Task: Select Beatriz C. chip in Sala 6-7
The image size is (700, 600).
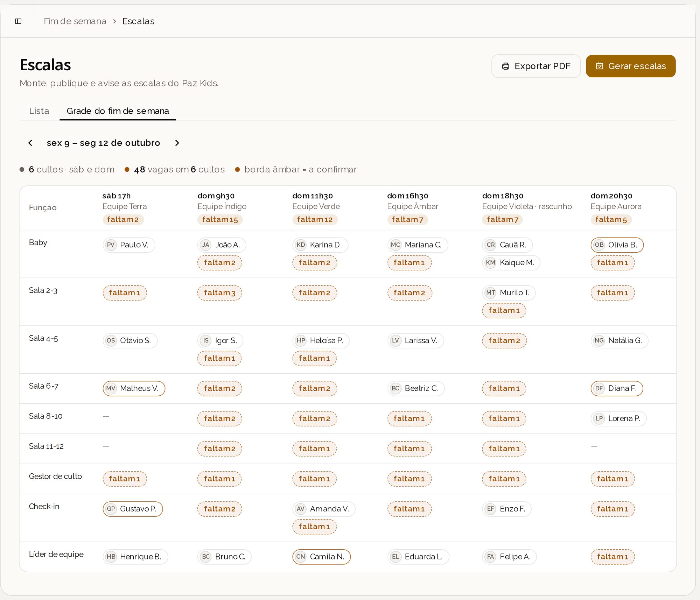Action: click(x=415, y=388)
